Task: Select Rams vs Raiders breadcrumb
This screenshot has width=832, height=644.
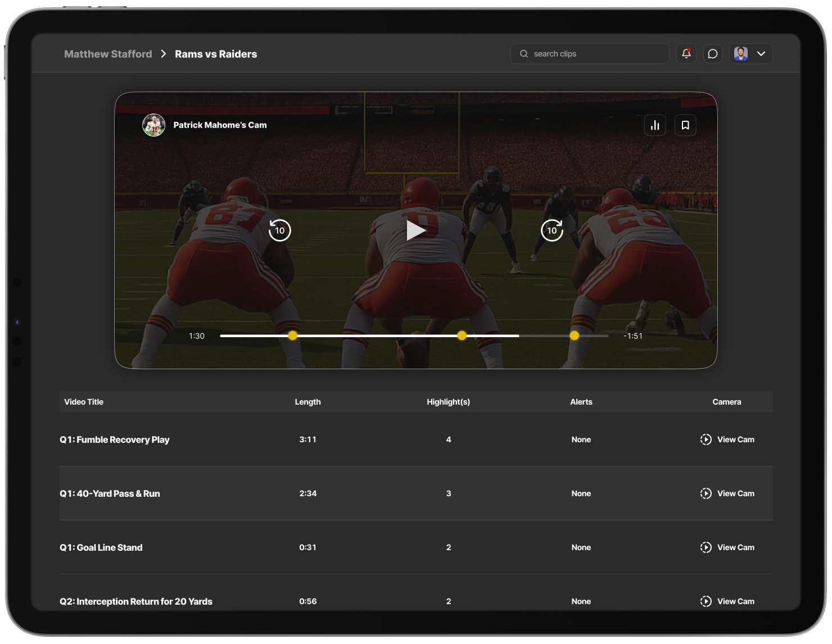Action: coord(216,54)
